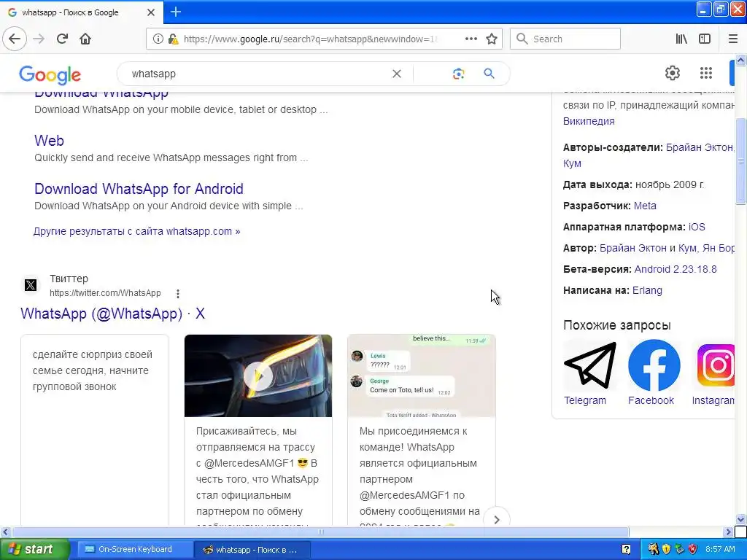Click the horizontal scrollbar thumb
747x560 pixels.
pos(320,532)
